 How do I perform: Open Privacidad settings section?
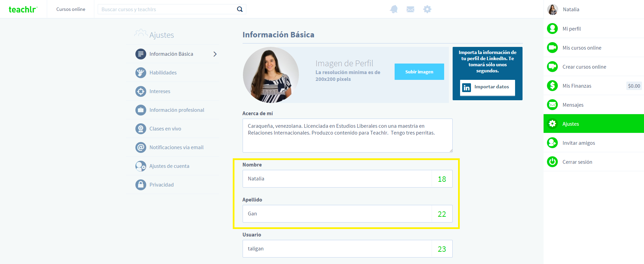point(173,185)
